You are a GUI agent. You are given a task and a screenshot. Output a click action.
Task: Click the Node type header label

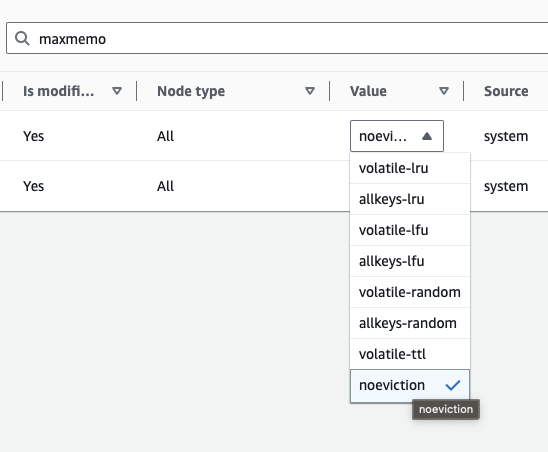tap(191, 91)
